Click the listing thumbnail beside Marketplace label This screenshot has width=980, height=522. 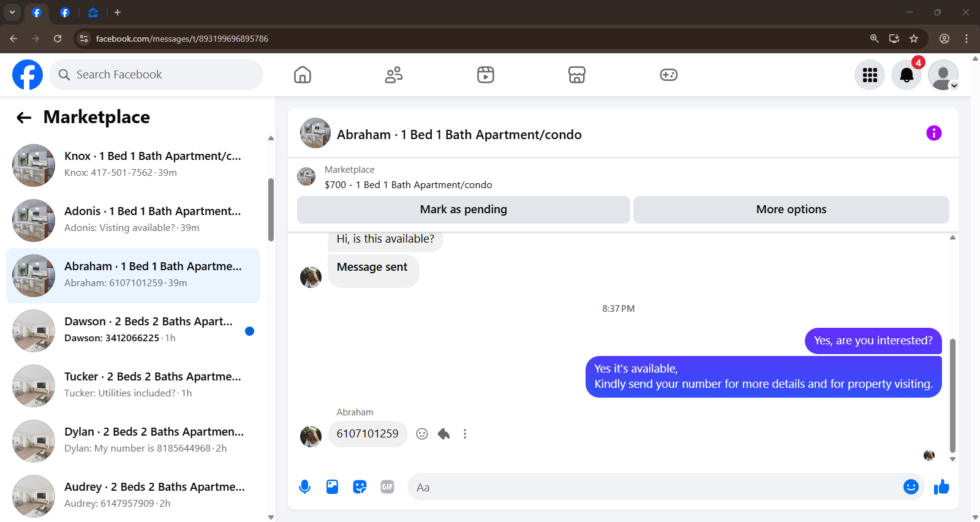point(306,176)
